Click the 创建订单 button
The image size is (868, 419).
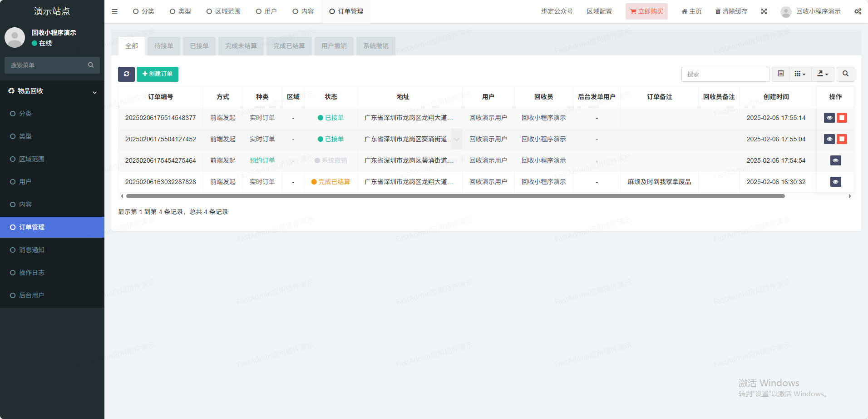tap(158, 74)
